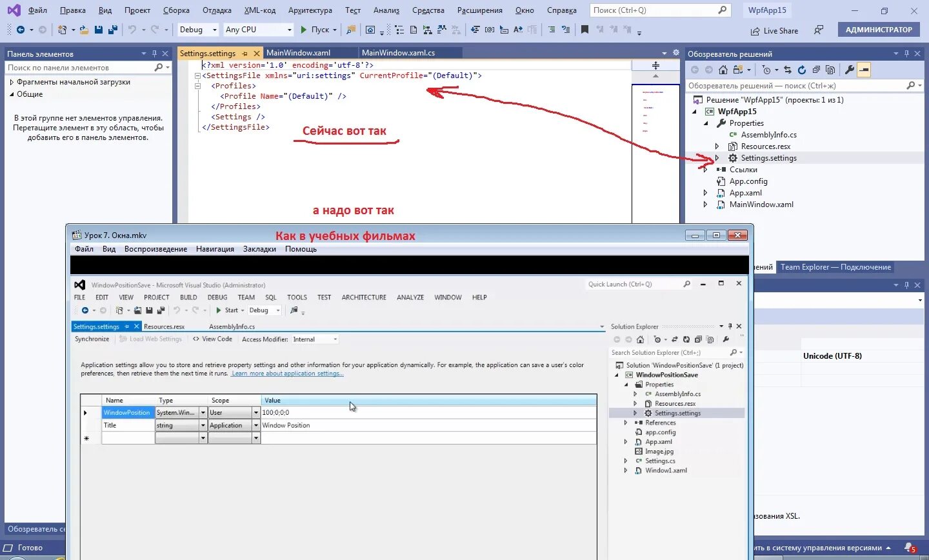Image resolution: width=929 pixels, height=560 pixels.
Task: Collapse the SettingsFile outlining node in the editor
Action: click(197, 75)
